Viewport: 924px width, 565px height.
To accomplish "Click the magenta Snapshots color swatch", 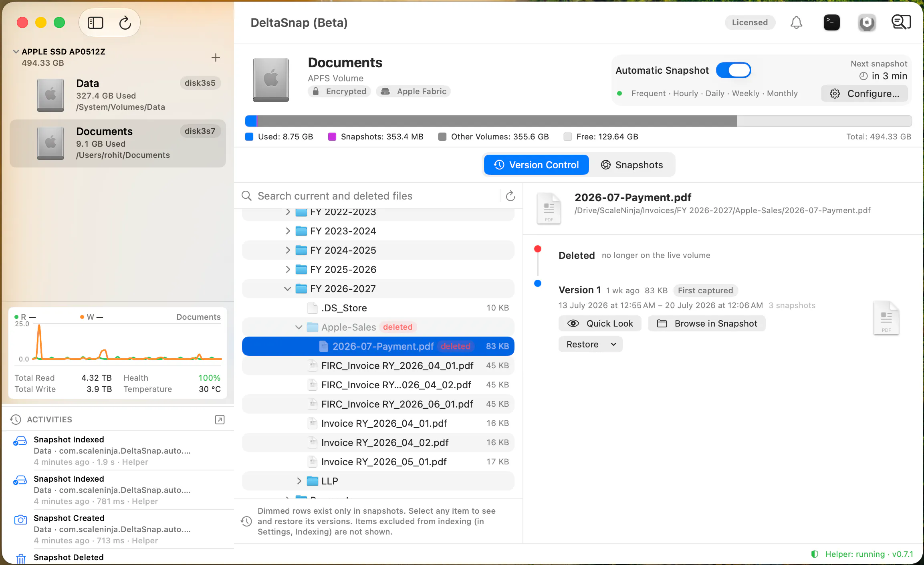I will coord(332,137).
